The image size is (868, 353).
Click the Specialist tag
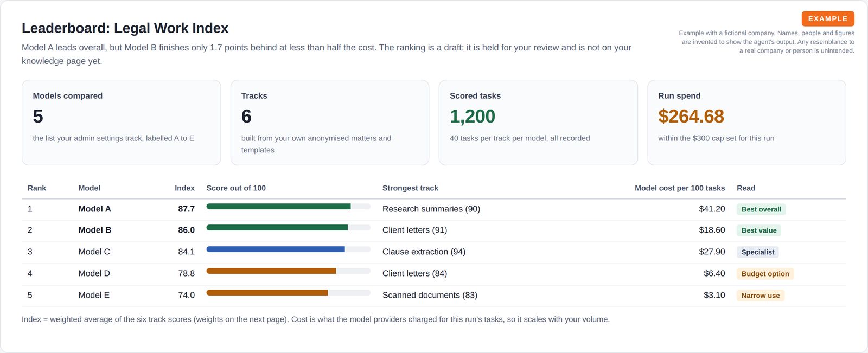pos(758,252)
